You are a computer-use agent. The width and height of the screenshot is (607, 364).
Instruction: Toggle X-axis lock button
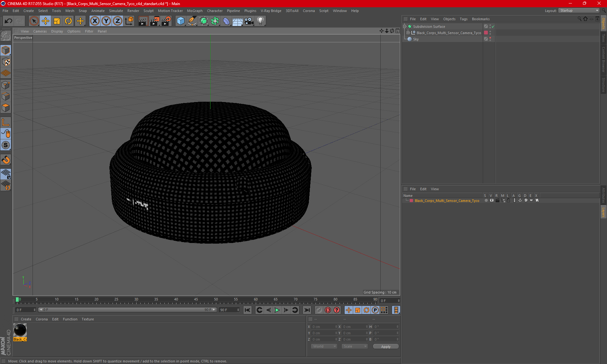pos(95,21)
